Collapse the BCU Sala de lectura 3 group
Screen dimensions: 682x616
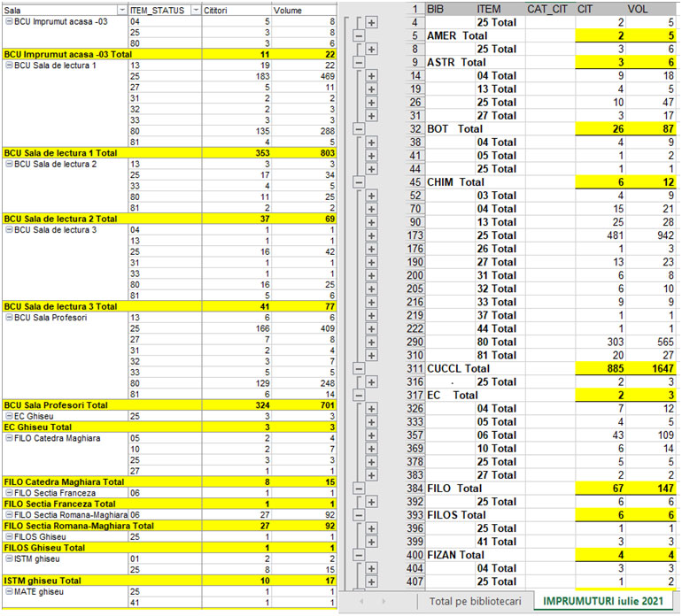(9, 229)
